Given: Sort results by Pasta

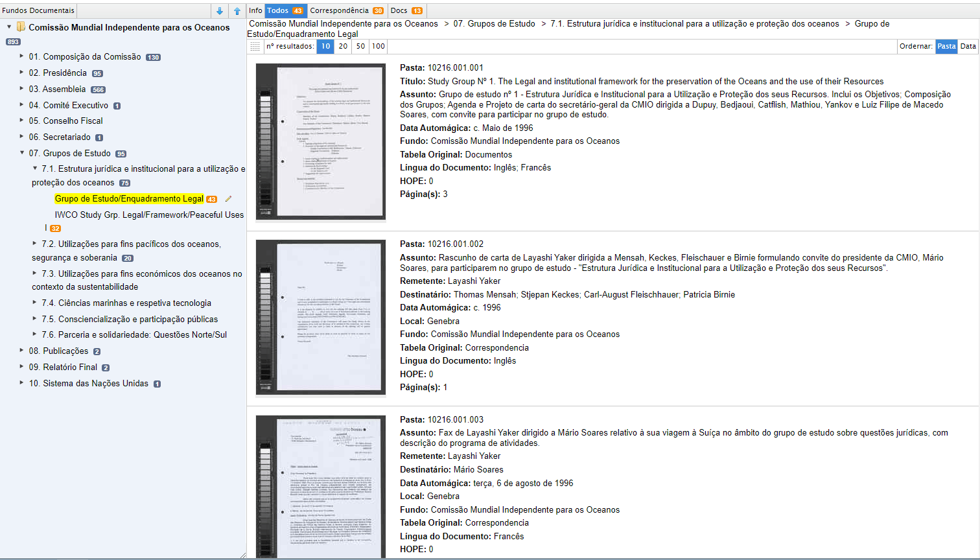Looking at the screenshot, I should pos(946,47).
